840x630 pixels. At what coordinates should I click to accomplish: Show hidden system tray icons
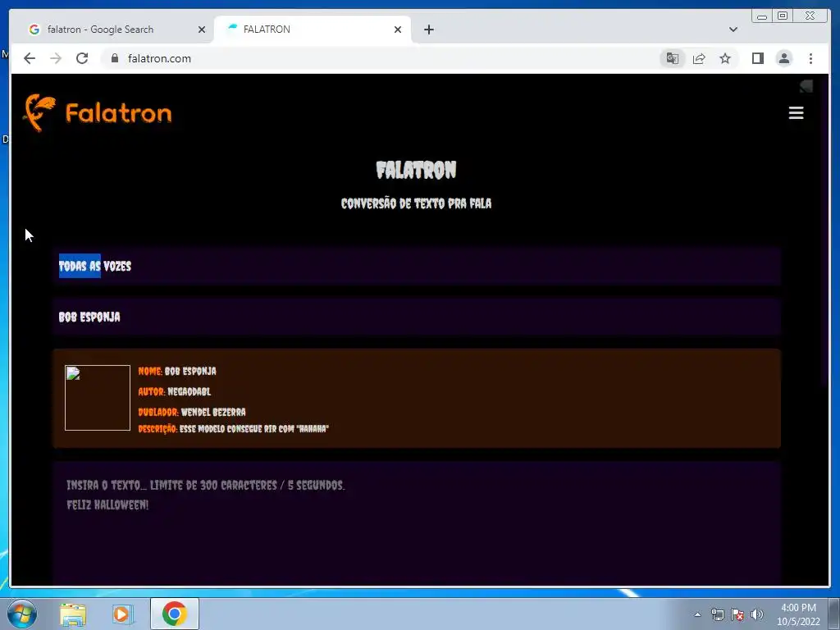697,614
